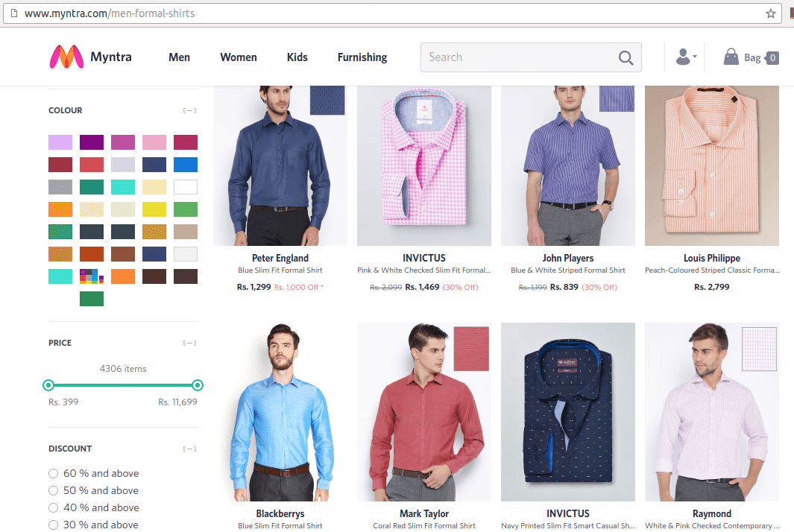Click 'Blue Slim Fit Formal Shirt' under Peter England

click(280, 270)
